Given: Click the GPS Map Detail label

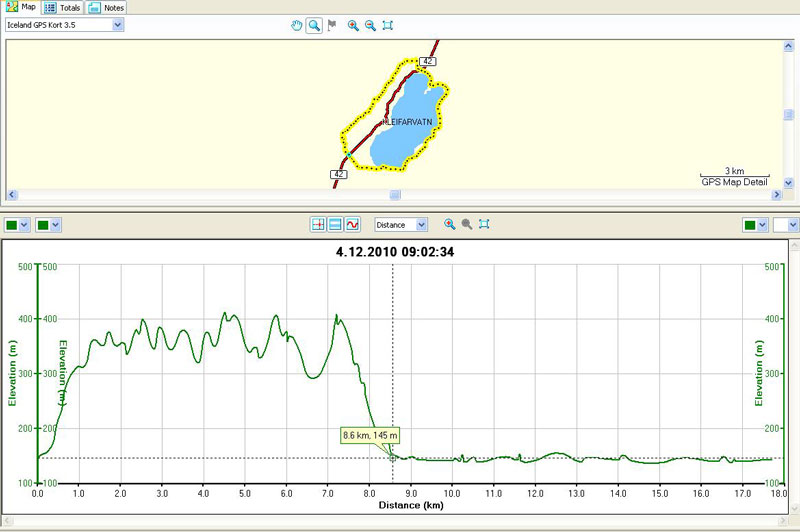Looking at the screenshot, I should click(x=734, y=182).
